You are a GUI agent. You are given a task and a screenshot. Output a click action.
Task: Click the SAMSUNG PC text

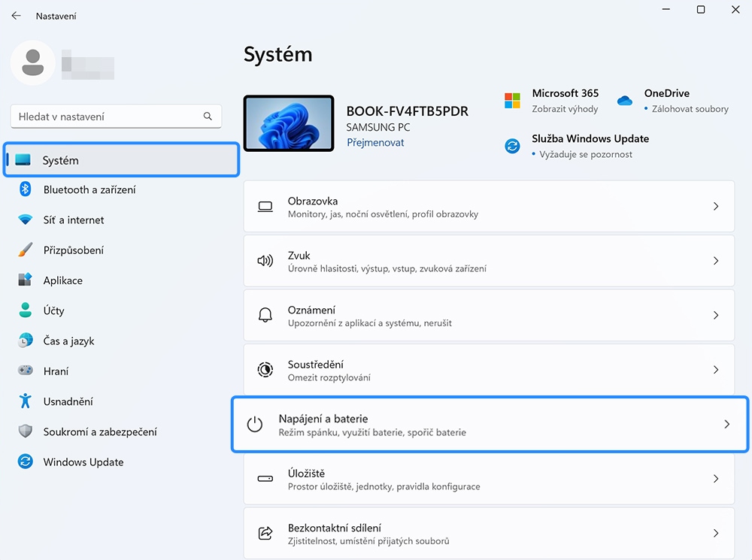(x=378, y=127)
